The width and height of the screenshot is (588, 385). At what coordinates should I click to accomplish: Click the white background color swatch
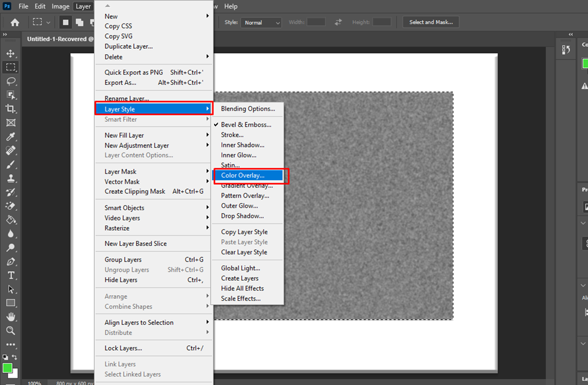(14, 375)
